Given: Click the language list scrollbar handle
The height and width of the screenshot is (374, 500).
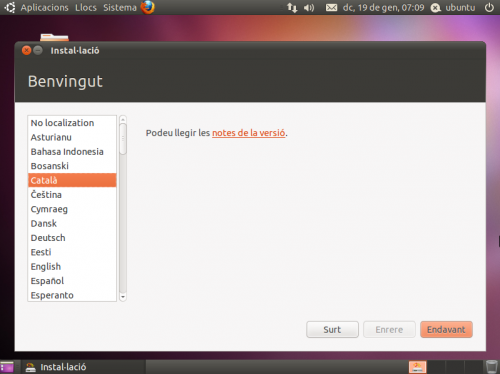Looking at the screenshot, I should click(x=123, y=139).
